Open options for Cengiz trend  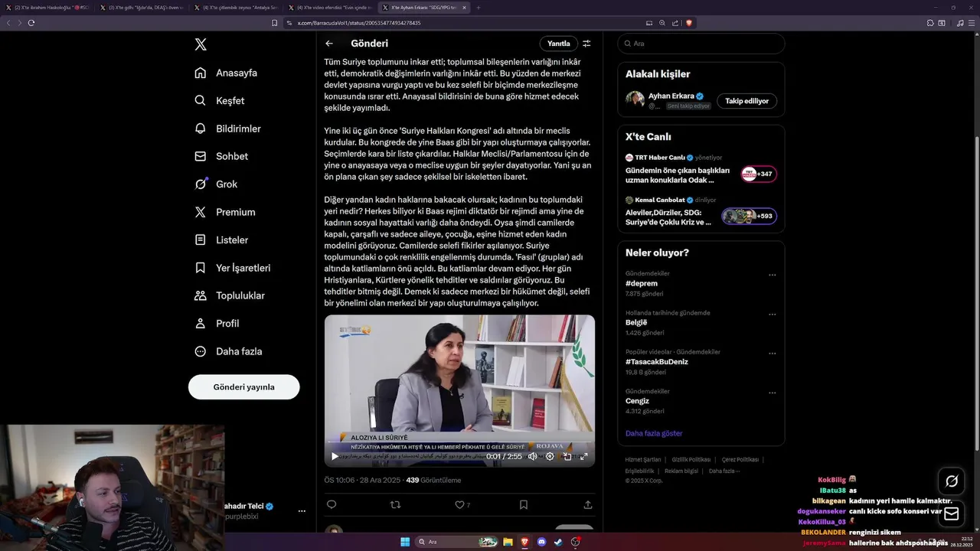click(x=772, y=393)
